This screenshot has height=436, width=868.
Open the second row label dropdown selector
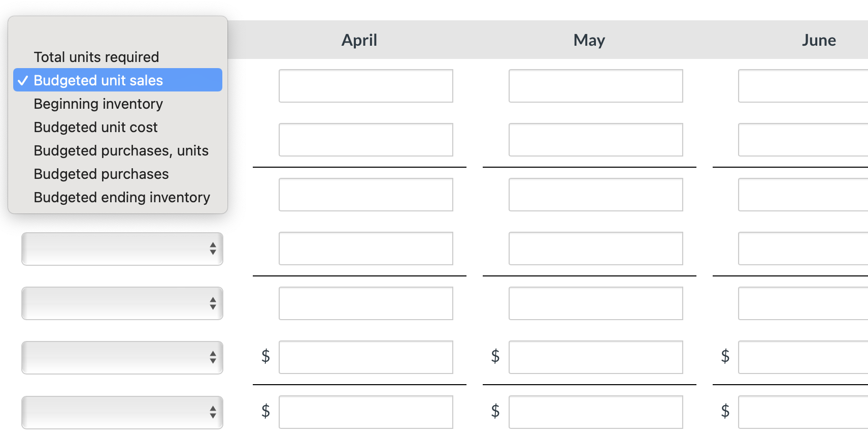pos(122,249)
